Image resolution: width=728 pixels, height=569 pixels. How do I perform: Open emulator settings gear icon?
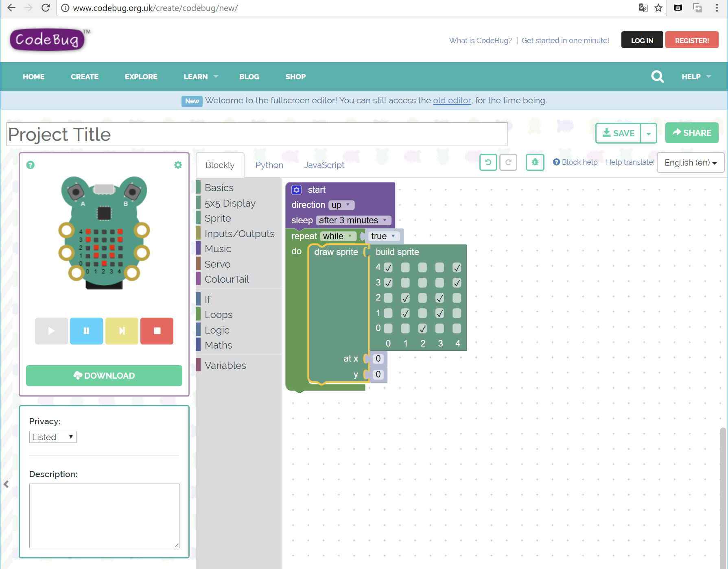(x=178, y=165)
